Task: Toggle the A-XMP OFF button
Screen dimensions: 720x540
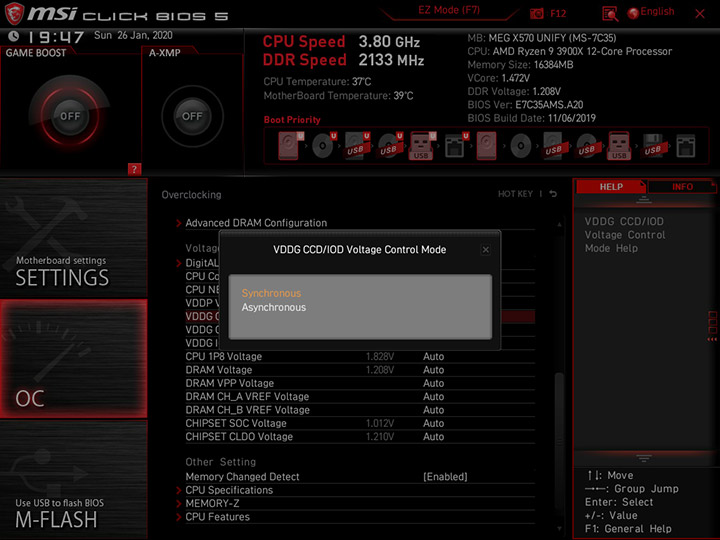Action: [192, 116]
